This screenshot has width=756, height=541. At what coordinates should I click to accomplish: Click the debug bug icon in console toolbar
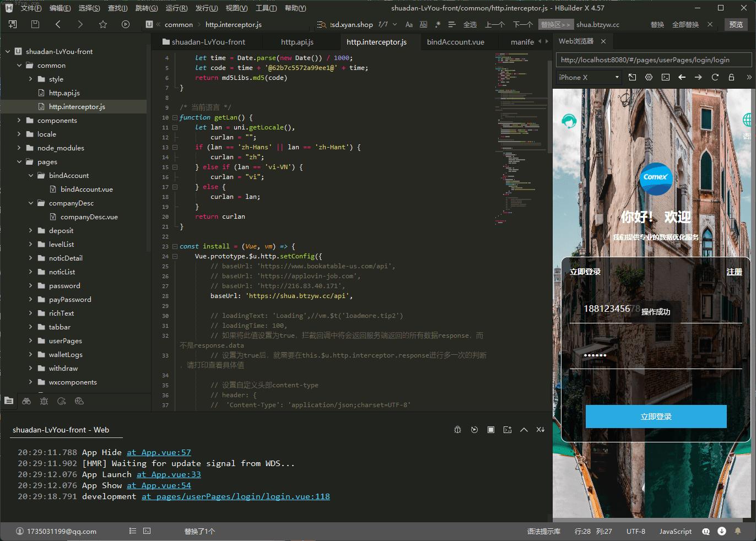click(x=457, y=430)
